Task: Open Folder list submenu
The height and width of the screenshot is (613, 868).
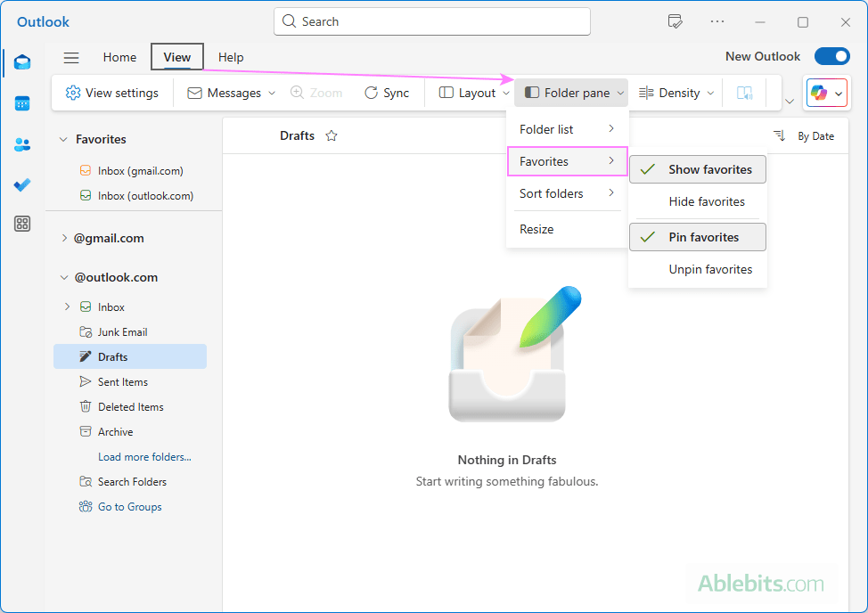Action: [567, 129]
